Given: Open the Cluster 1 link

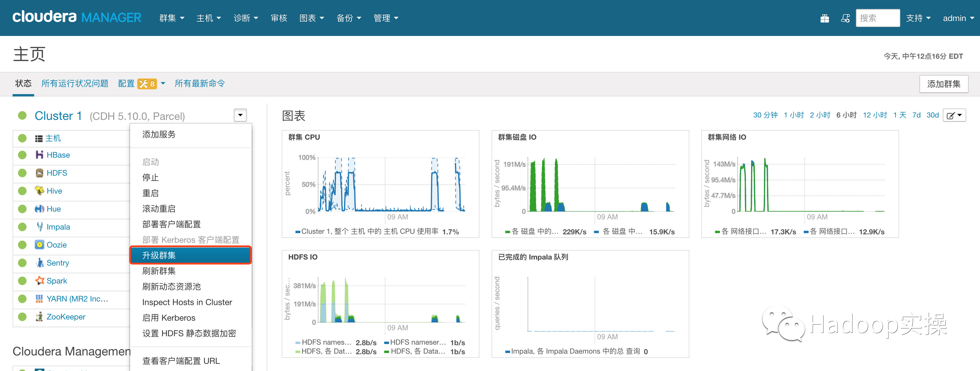Looking at the screenshot, I should (58, 116).
